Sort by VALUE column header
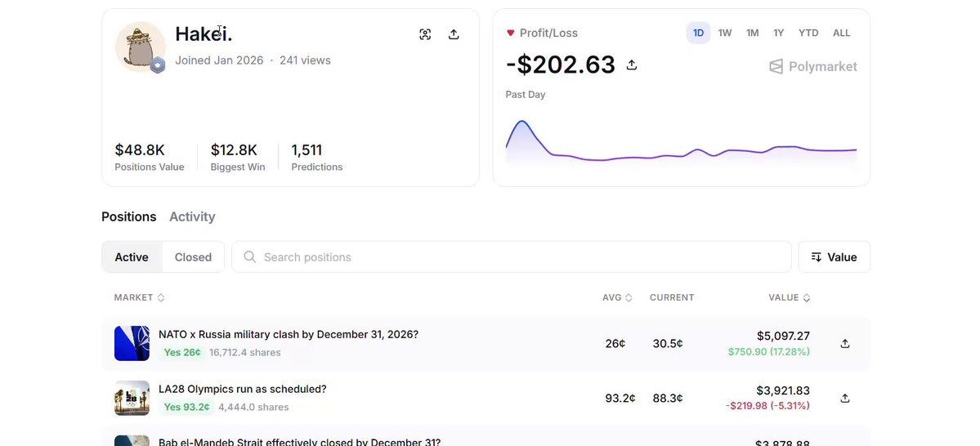The width and height of the screenshot is (980, 446). point(790,297)
